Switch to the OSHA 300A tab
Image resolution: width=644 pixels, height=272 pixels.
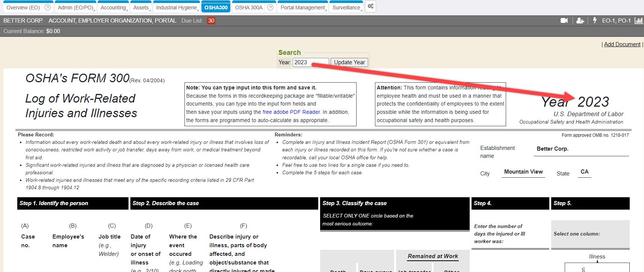248,8
